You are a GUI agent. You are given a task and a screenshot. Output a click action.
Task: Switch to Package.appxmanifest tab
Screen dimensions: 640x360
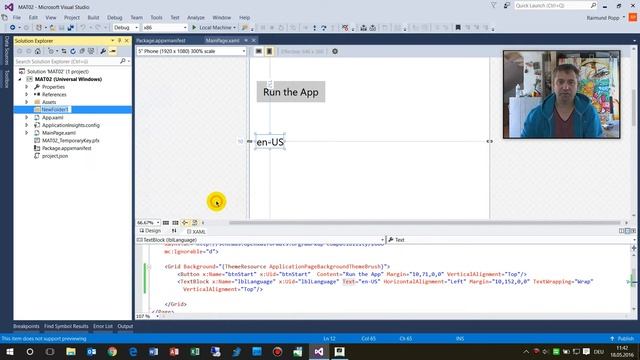point(161,40)
